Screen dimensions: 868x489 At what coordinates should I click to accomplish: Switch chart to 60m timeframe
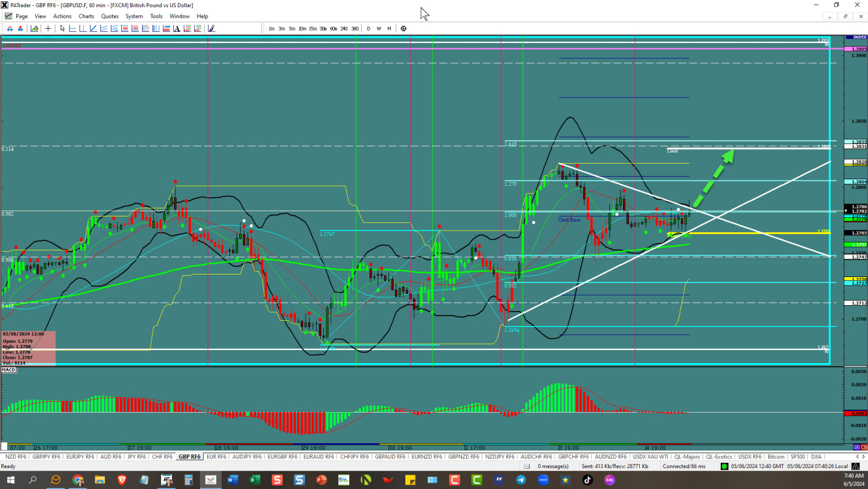(x=334, y=29)
